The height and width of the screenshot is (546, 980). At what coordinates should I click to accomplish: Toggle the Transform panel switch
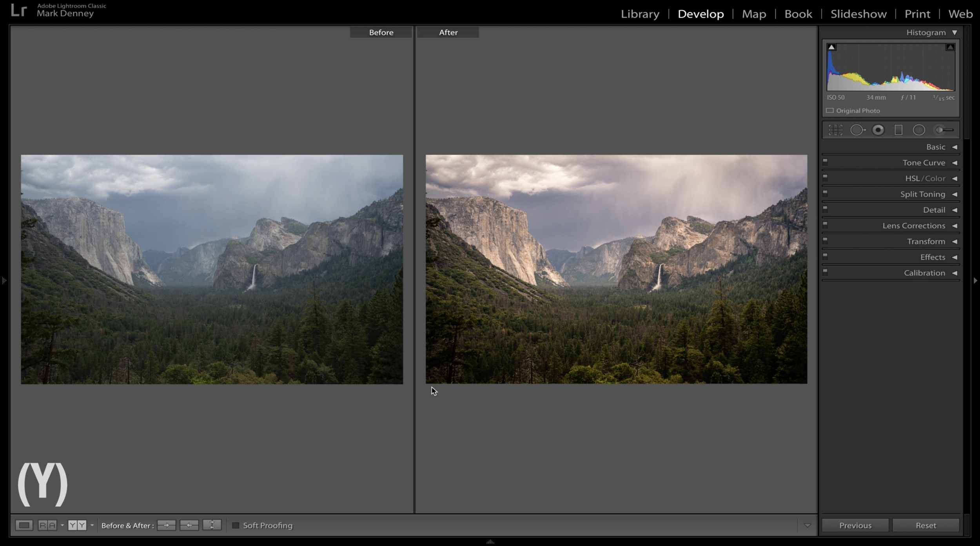tap(825, 240)
